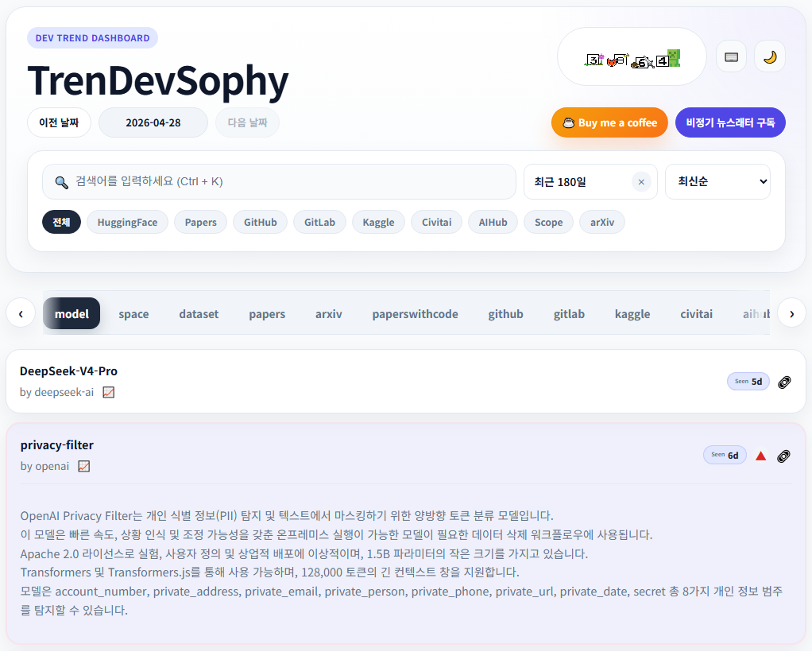Filter by Kaggle chip
The image size is (812, 652).
(x=378, y=222)
